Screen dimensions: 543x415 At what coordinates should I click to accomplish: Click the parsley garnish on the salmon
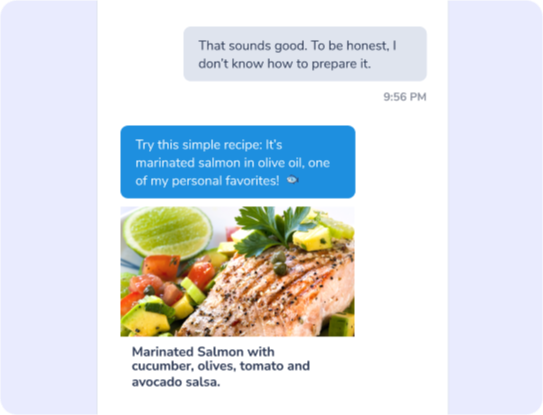[x=272, y=227]
